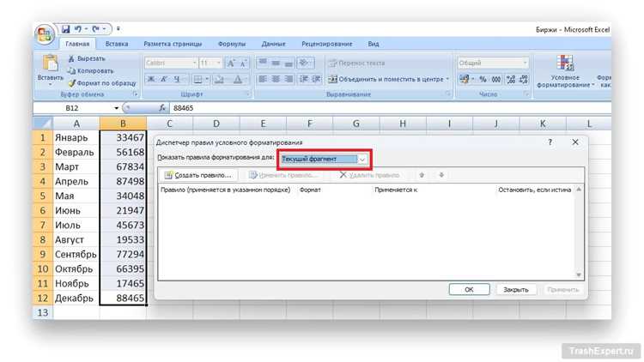Image resolution: width=644 pixels, height=362 pixels.
Task: Click the Создать правило button
Action: click(198, 175)
